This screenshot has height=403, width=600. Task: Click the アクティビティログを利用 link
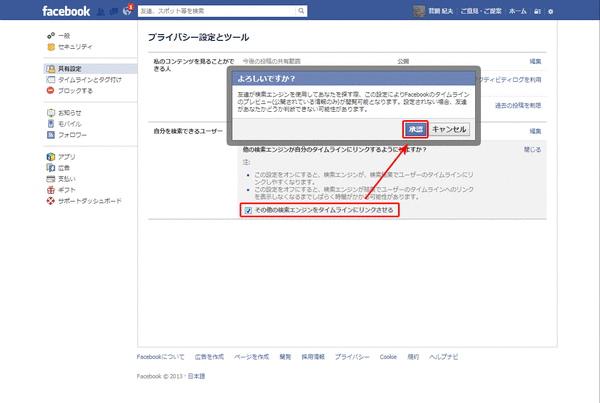[509, 80]
